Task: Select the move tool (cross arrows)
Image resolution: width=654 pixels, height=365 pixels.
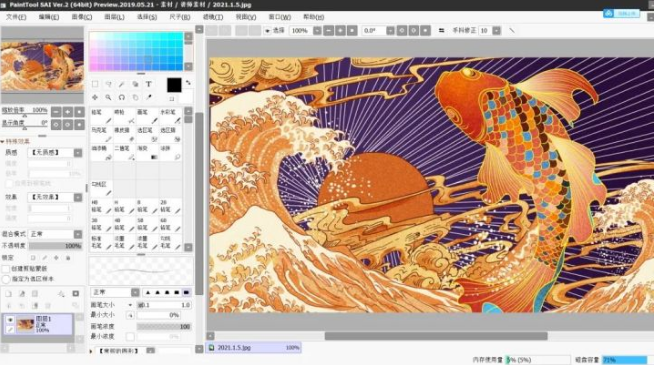Action: (95, 97)
